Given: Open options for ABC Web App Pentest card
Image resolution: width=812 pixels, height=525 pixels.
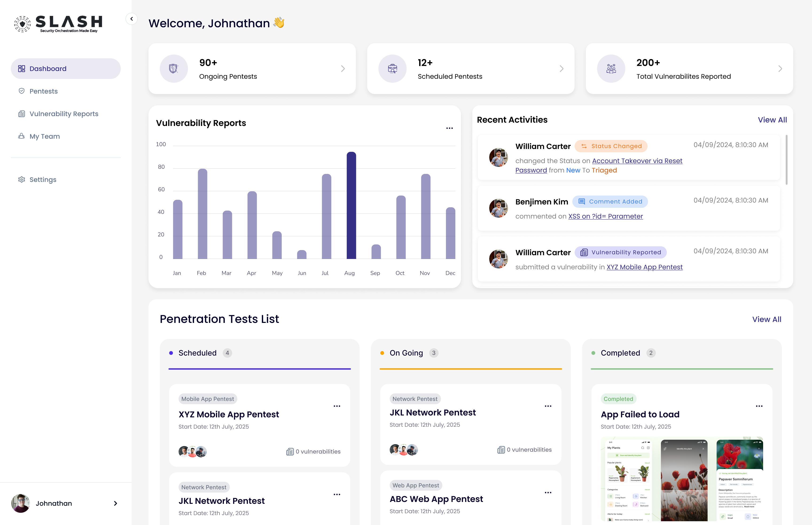Looking at the screenshot, I should pyautogui.click(x=548, y=493).
